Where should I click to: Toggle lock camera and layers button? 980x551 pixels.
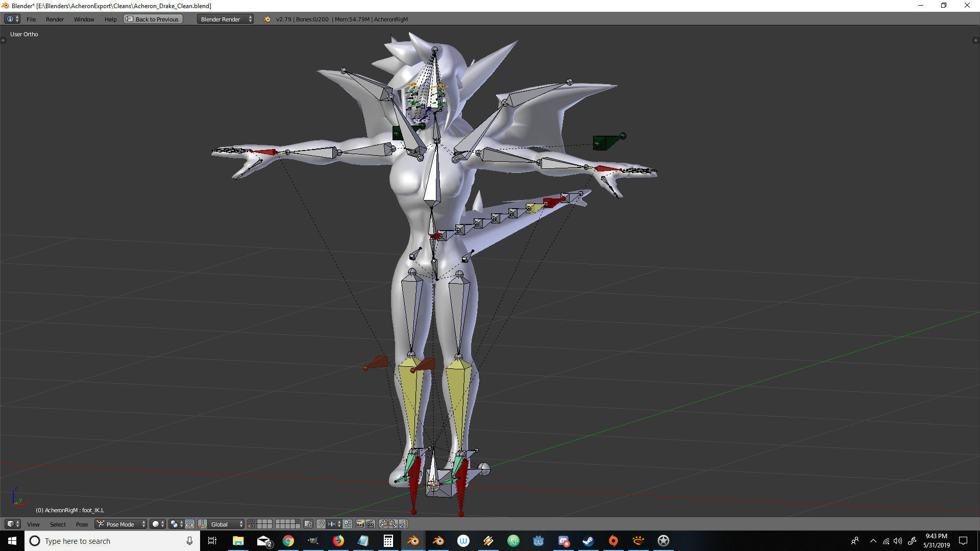point(308,524)
